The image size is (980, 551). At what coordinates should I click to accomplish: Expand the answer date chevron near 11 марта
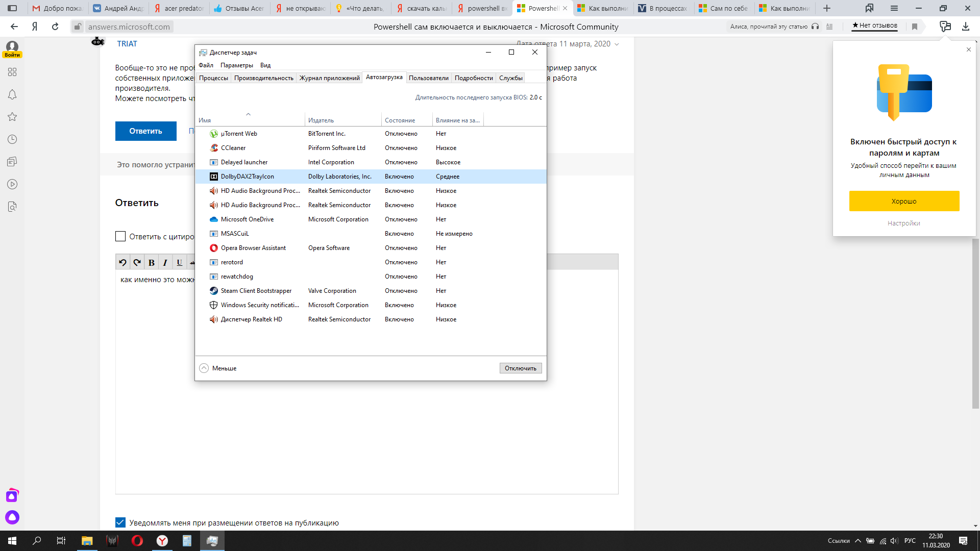617,44
